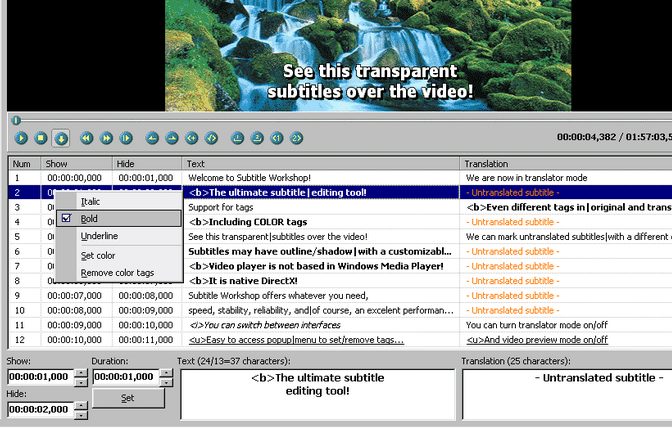672x428 pixels.
Task: Click the sync point 2 icon with an underline
Action: (x=257, y=138)
